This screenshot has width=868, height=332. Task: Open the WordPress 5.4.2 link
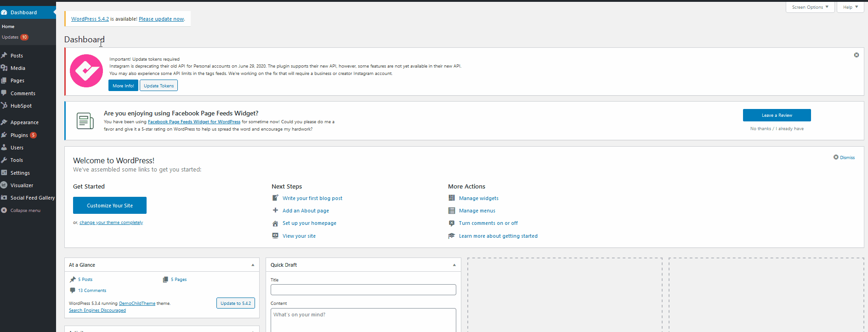point(90,19)
